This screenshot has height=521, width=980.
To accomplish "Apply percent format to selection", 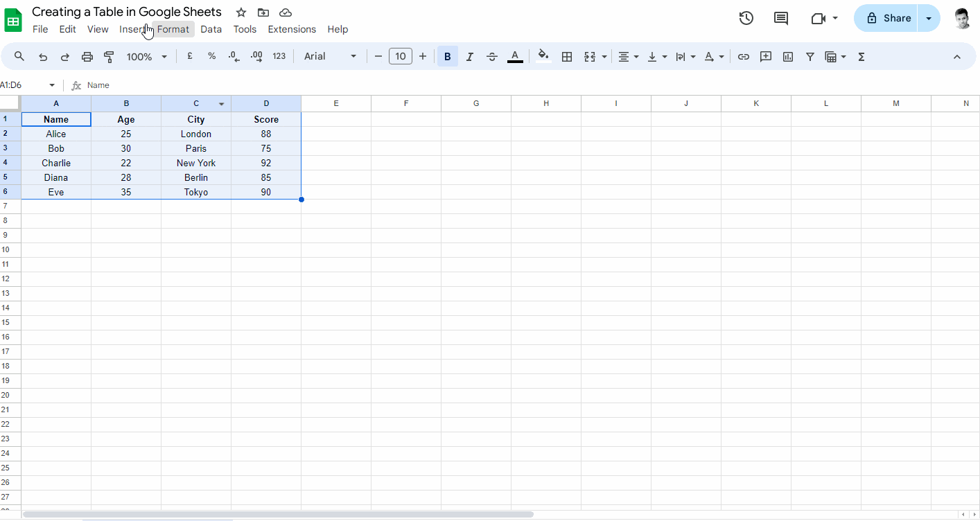I will click(211, 56).
